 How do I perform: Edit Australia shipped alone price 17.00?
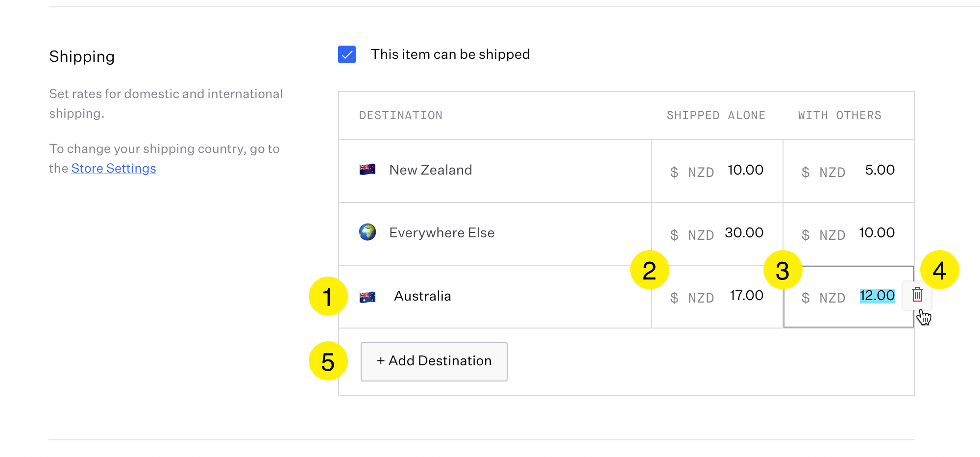click(746, 296)
